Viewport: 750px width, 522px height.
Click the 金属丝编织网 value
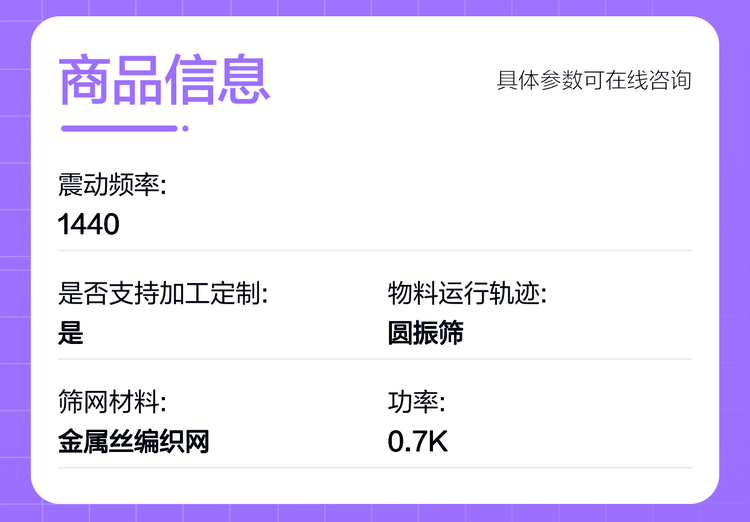tap(134, 441)
